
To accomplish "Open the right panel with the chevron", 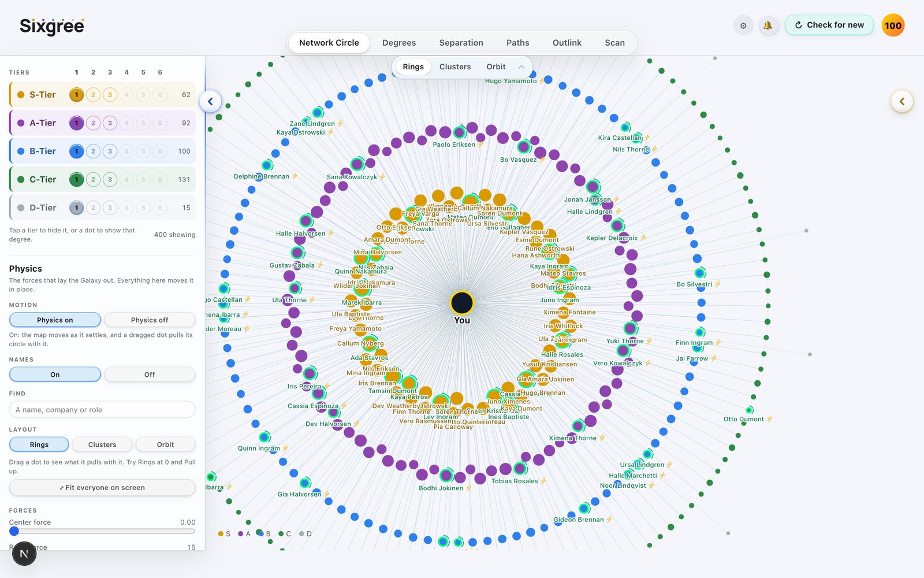I will point(902,101).
